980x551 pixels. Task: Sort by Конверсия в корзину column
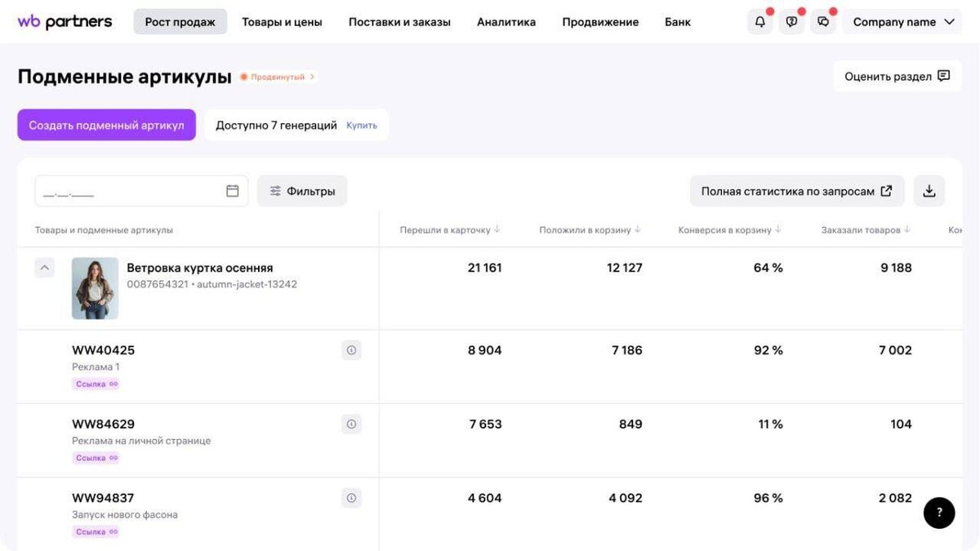[729, 230]
